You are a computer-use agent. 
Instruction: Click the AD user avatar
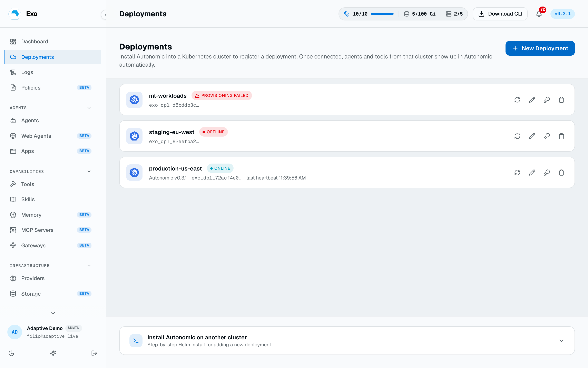coord(15,332)
